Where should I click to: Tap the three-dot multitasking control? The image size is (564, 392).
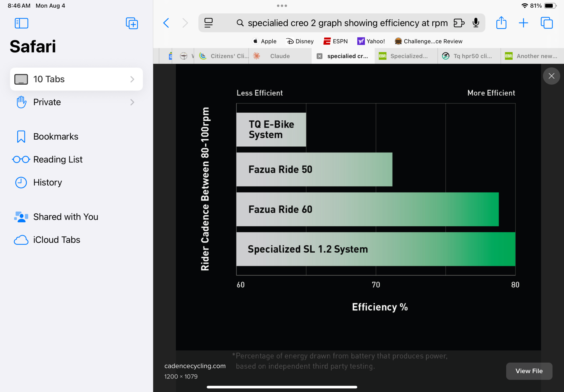[282, 6]
